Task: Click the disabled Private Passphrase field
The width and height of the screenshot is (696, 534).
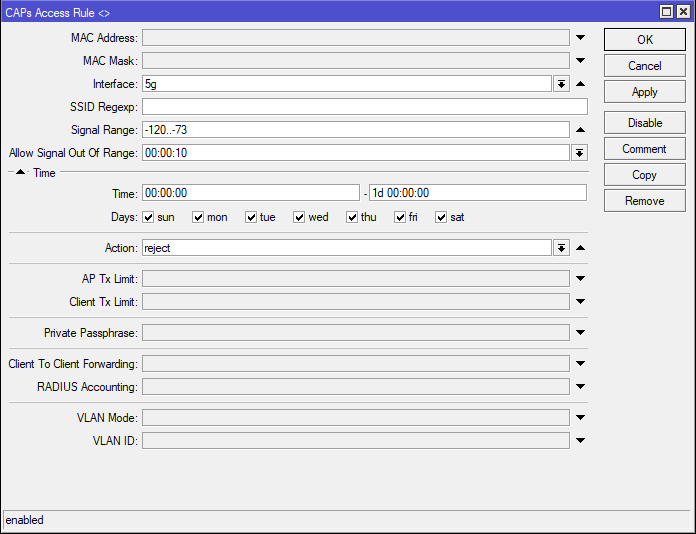Action: (x=356, y=332)
